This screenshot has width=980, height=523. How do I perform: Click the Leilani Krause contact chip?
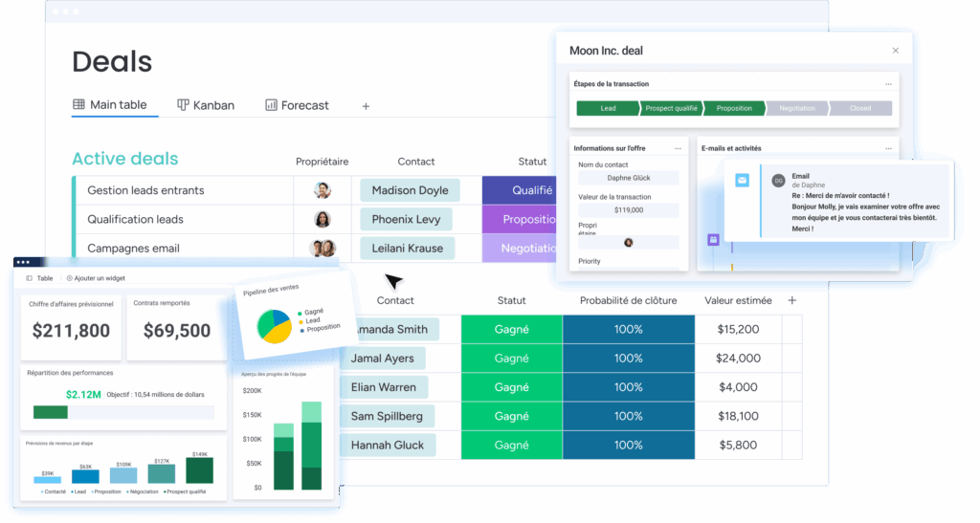click(x=408, y=249)
